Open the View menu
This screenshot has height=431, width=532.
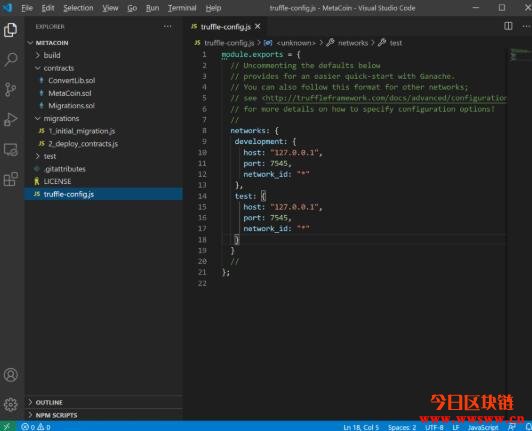pyautogui.click(x=110, y=8)
